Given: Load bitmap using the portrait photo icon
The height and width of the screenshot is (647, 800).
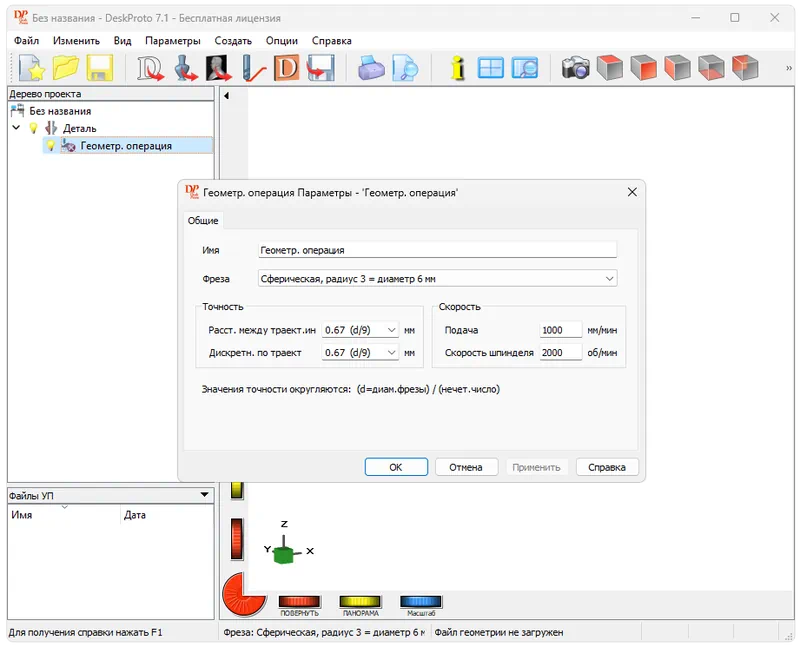Looking at the screenshot, I should click(x=218, y=68).
